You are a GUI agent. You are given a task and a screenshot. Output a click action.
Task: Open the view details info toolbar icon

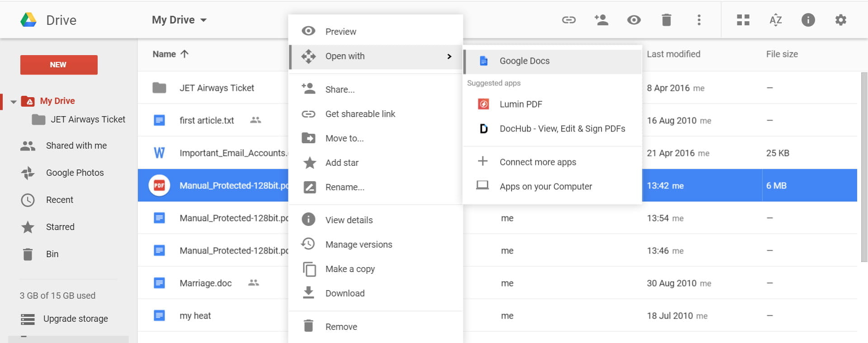(x=808, y=20)
